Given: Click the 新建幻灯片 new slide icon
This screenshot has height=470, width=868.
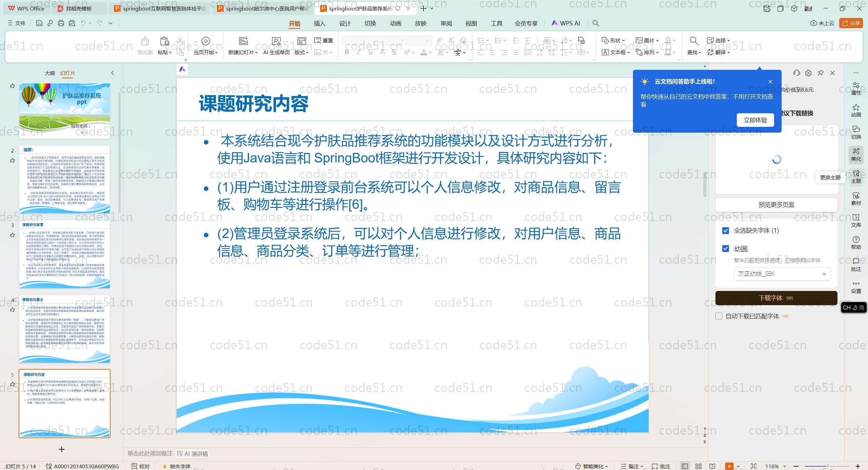Looking at the screenshot, I should [243, 41].
